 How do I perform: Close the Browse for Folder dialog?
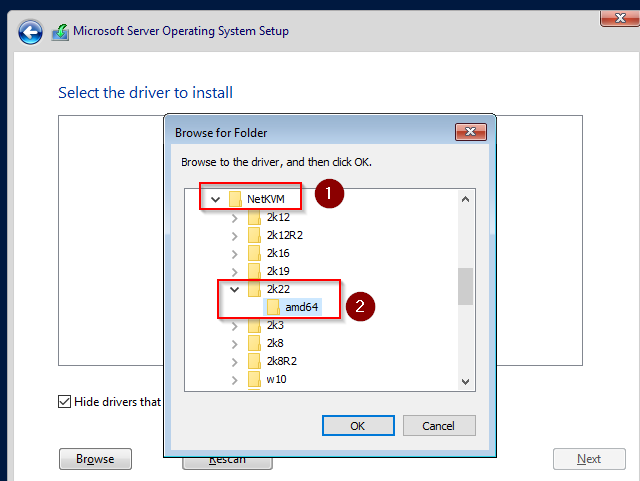click(x=470, y=132)
